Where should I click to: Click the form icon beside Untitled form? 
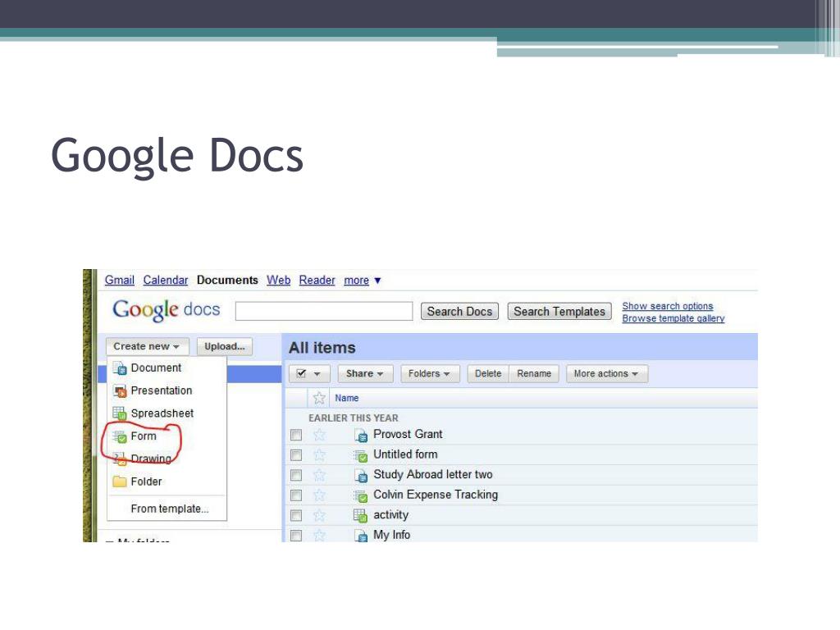tap(361, 455)
